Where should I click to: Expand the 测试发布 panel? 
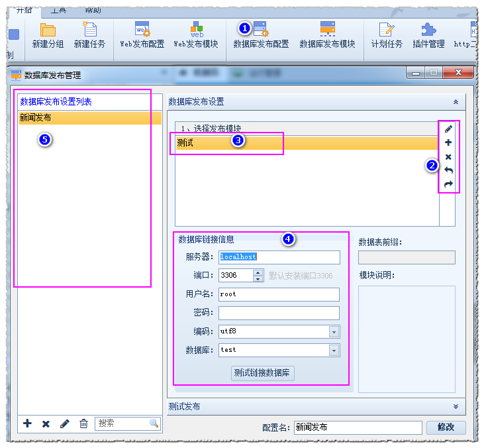click(456, 407)
